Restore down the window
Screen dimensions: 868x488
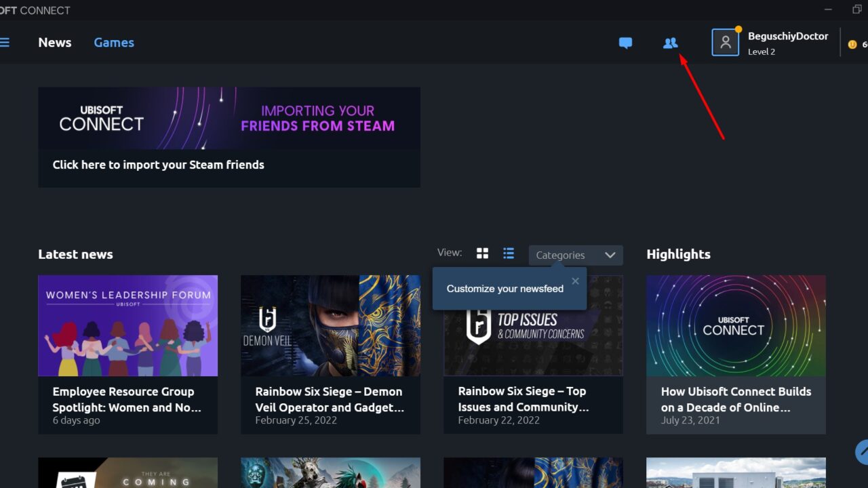(857, 9)
